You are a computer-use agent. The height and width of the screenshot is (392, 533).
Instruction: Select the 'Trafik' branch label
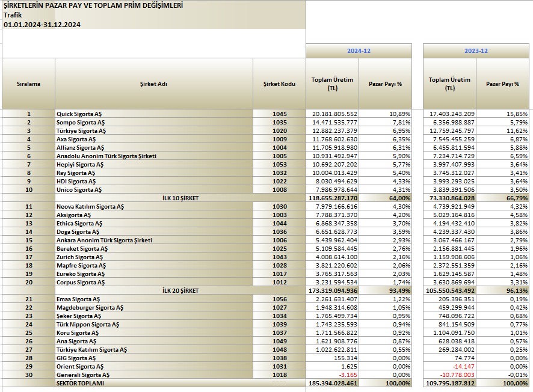[x=13, y=15]
